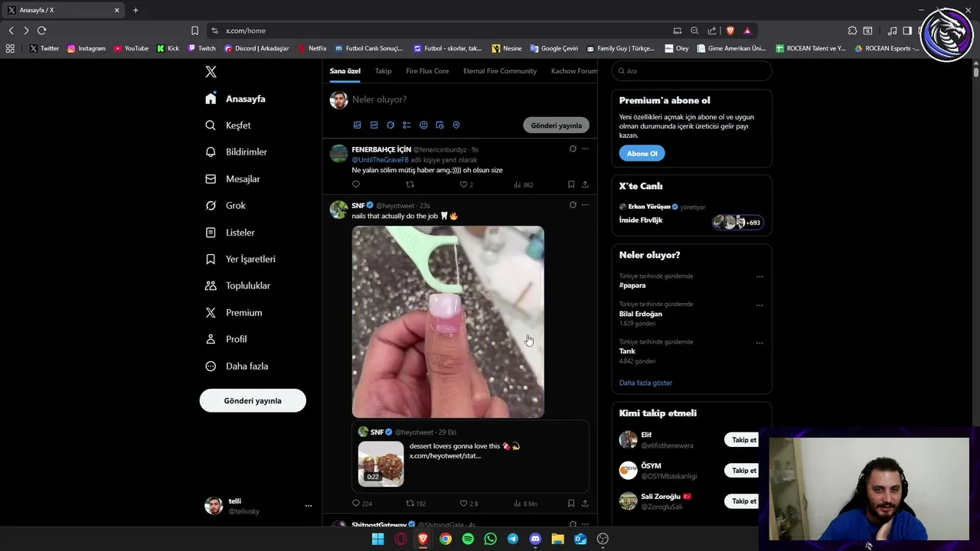980x551 pixels.
Task: Add GIF to post
Action: tap(374, 125)
